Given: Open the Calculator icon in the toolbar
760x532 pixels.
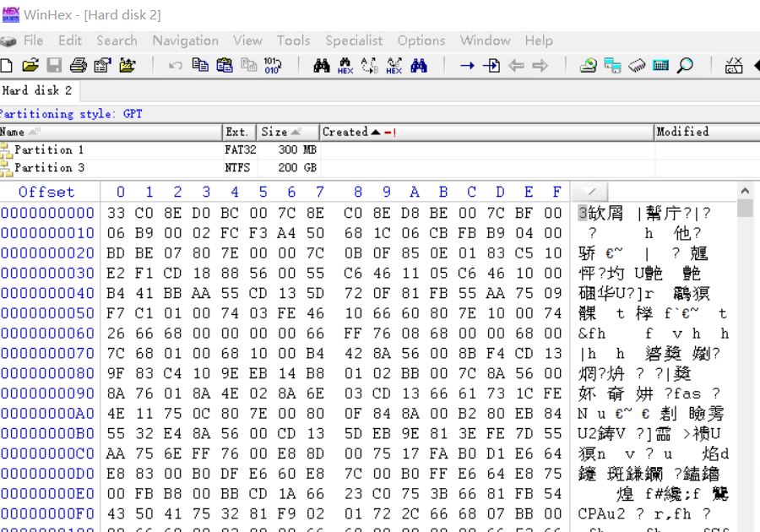Looking at the screenshot, I should tap(660, 65).
